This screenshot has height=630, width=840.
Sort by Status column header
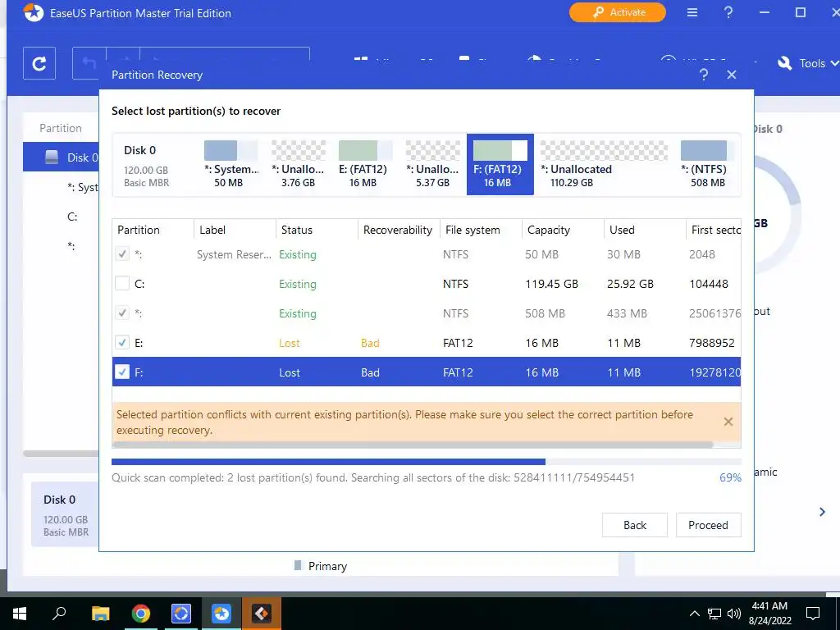point(317,230)
